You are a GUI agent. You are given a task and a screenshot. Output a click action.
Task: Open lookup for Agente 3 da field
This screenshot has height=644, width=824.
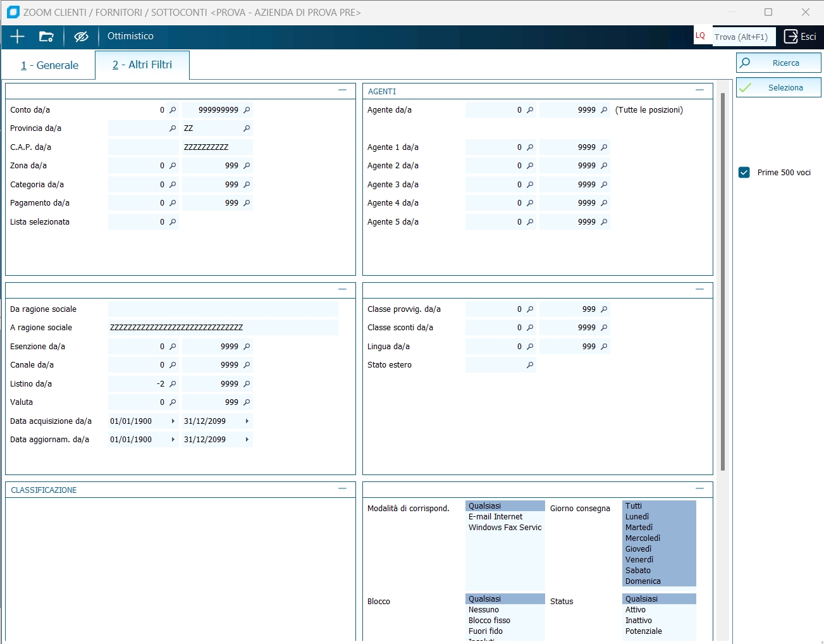coord(530,185)
